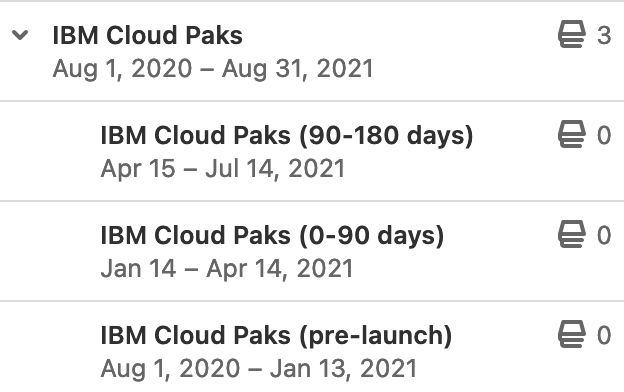Click stack icon beside IBM Cloud Paks parent
Viewport: 624px width, 392px height.
coord(571,34)
